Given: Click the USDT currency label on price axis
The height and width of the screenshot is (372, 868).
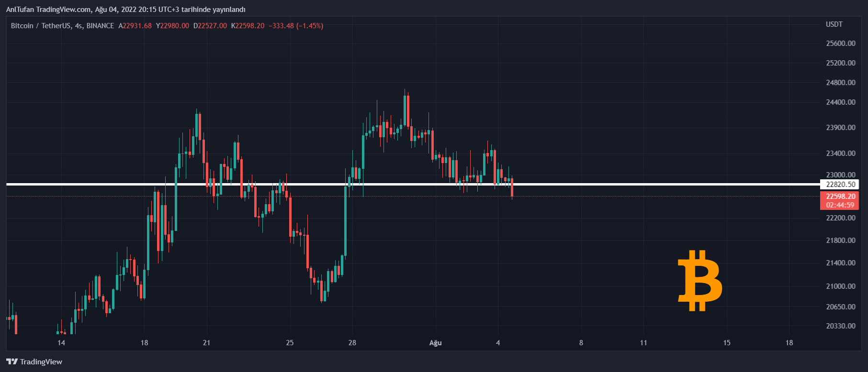Looking at the screenshot, I should 834,24.
